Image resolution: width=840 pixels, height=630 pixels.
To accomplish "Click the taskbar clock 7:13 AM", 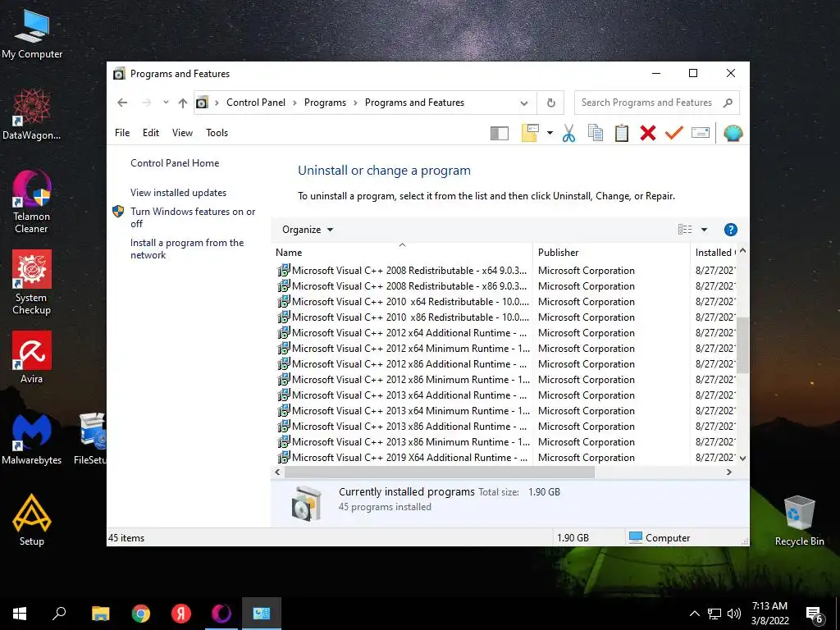I will [x=769, y=606].
